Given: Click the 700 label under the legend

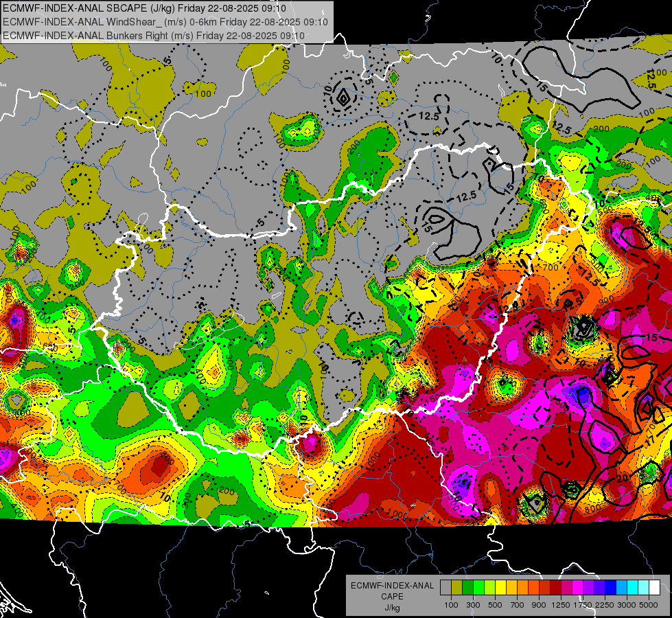Looking at the screenshot, I should (518, 605).
